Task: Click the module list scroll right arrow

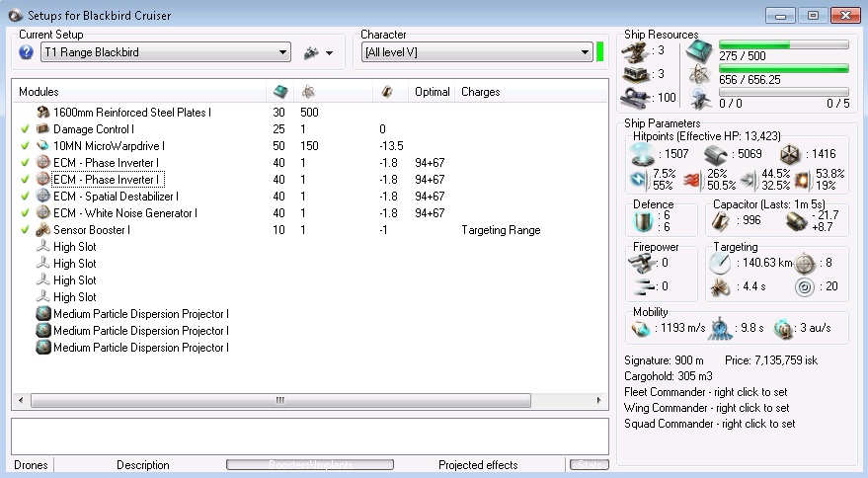Action: point(598,400)
